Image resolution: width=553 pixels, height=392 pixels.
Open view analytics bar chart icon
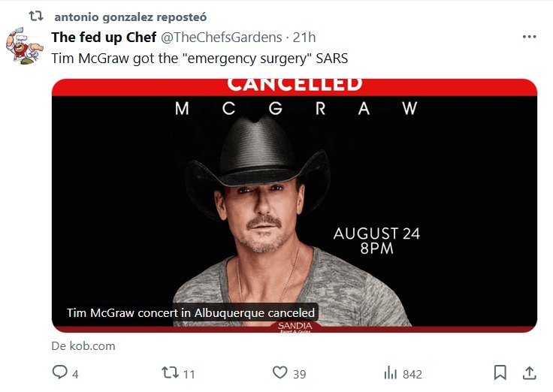391,373
